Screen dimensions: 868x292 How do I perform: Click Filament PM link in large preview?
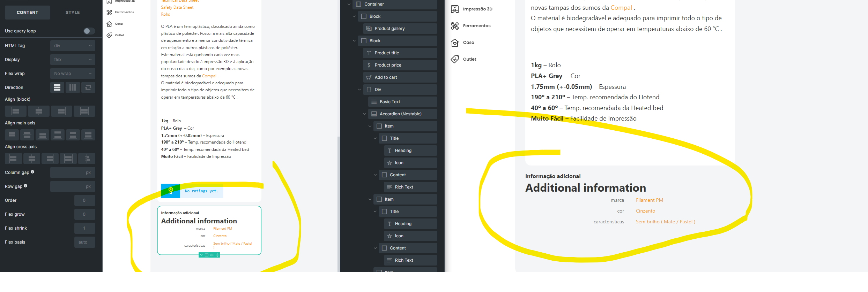click(x=650, y=200)
